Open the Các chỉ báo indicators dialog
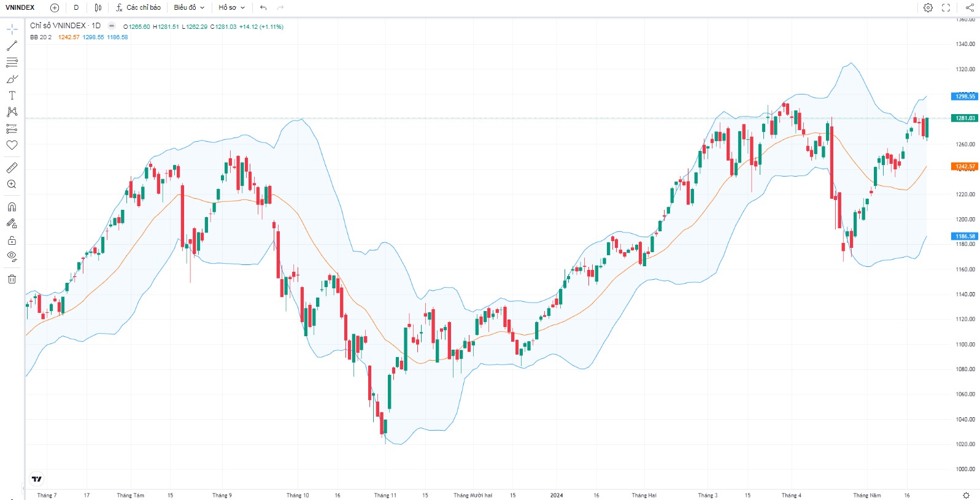 pyautogui.click(x=138, y=7)
